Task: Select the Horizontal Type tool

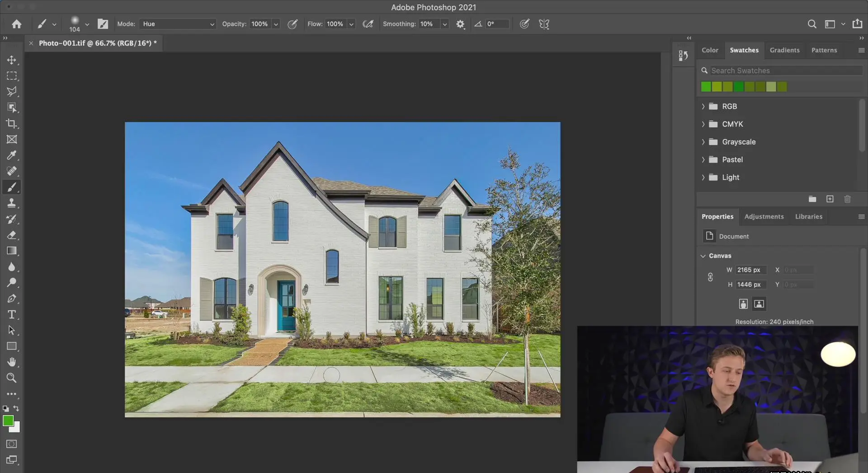Action: point(12,314)
